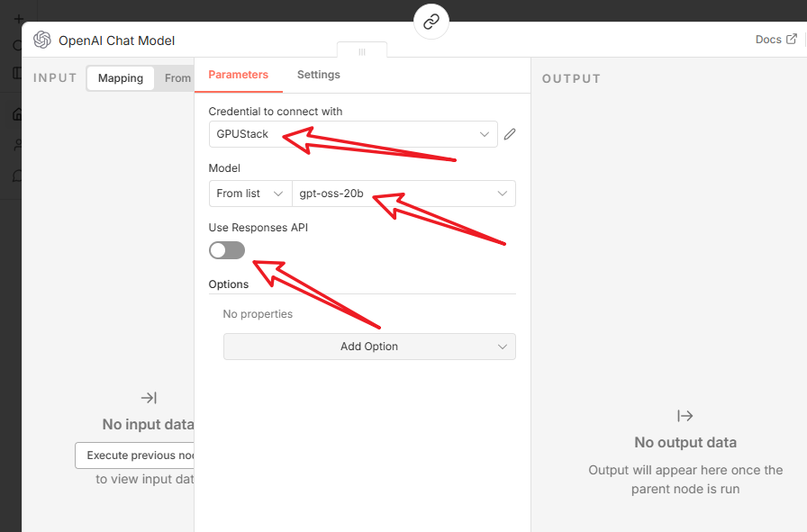This screenshot has height=532, width=807.
Task: Expand the Add Option dropdown
Action: coord(369,347)
